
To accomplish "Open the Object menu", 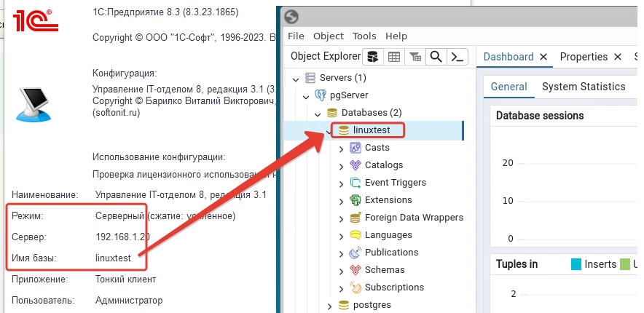I will 329,36.
